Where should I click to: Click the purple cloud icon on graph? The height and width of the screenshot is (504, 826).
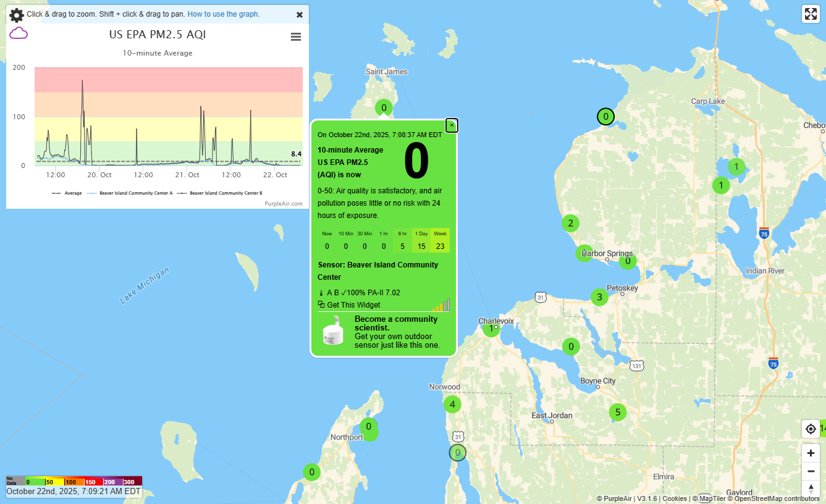(x=19, y=33)
